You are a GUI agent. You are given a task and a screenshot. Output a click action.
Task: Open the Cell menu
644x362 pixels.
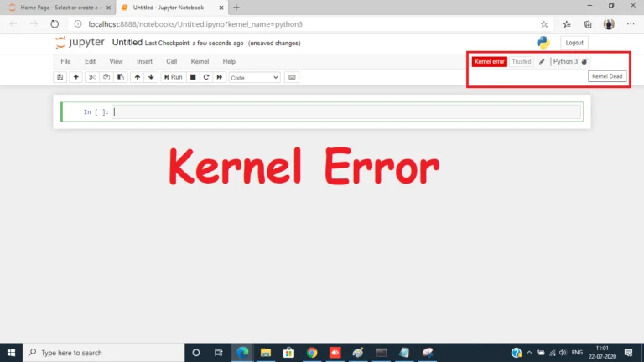(x=171, y=61)
